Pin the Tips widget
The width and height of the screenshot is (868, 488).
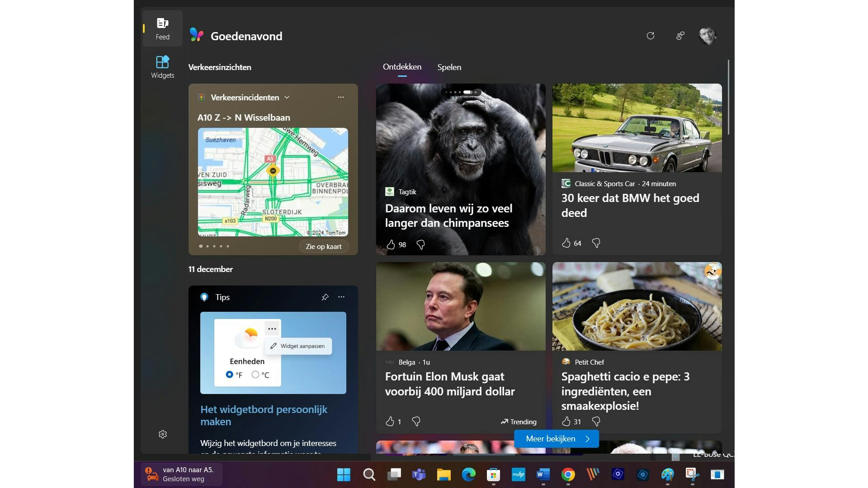point(325,297)
